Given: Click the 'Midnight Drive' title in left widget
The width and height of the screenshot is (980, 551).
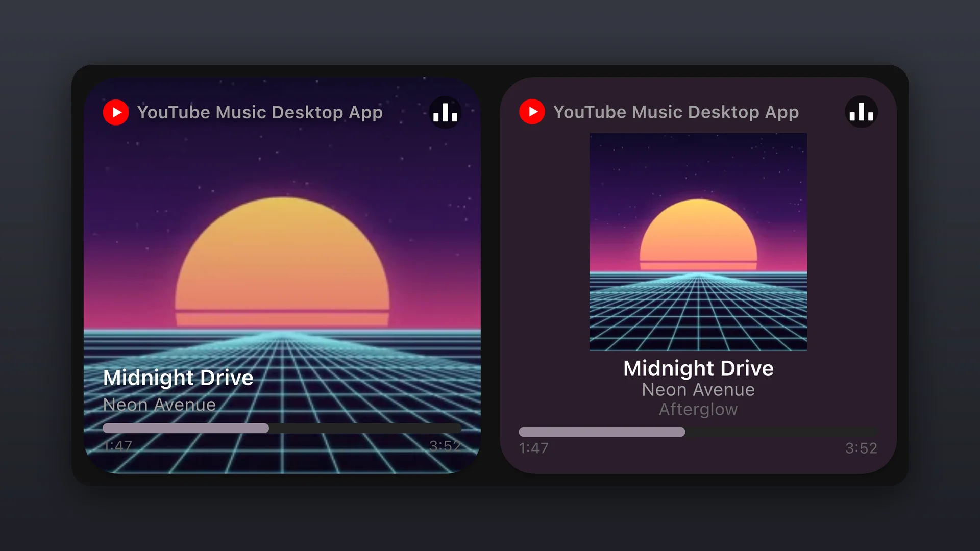Looking at the screenshot, I should coord(178,378).
